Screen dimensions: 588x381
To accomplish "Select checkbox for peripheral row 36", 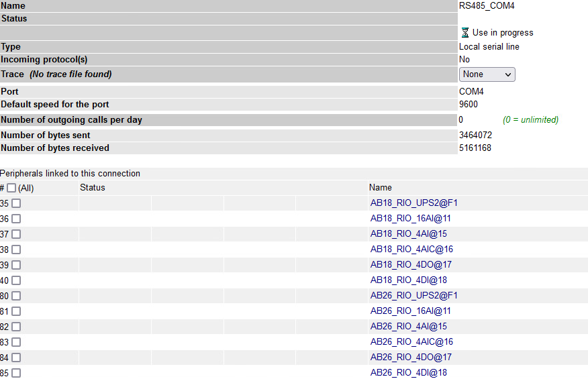I will point(16,219).
